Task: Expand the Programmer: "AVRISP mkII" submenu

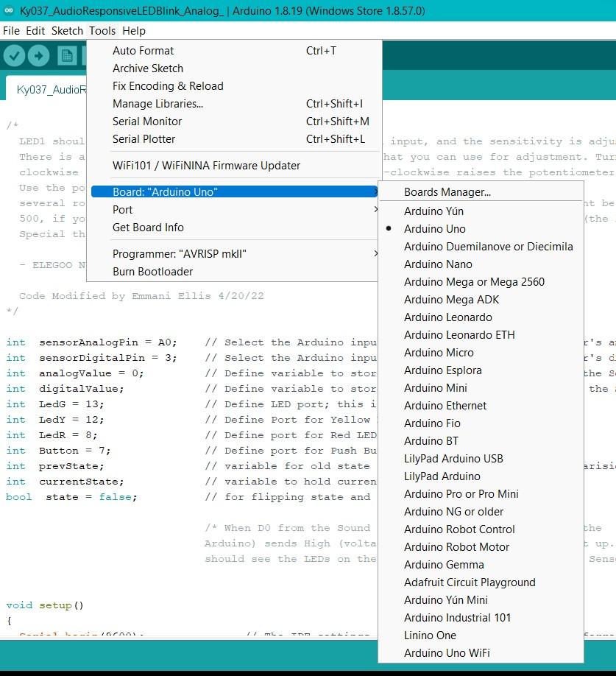Action: [x=234, y=254]
